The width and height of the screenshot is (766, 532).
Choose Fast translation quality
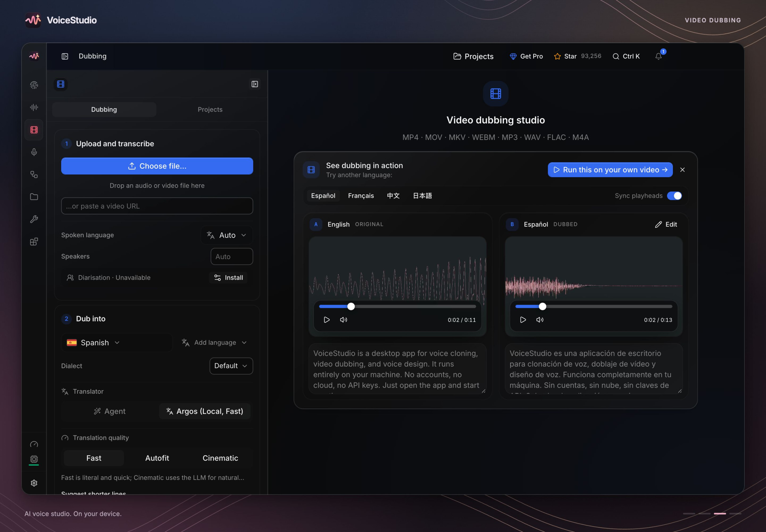[x=94, y=458]
